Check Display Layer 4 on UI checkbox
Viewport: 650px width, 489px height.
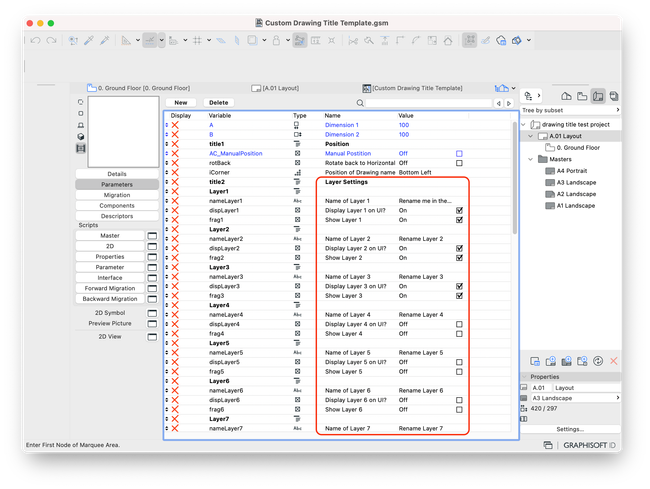[x=459, y=324]
